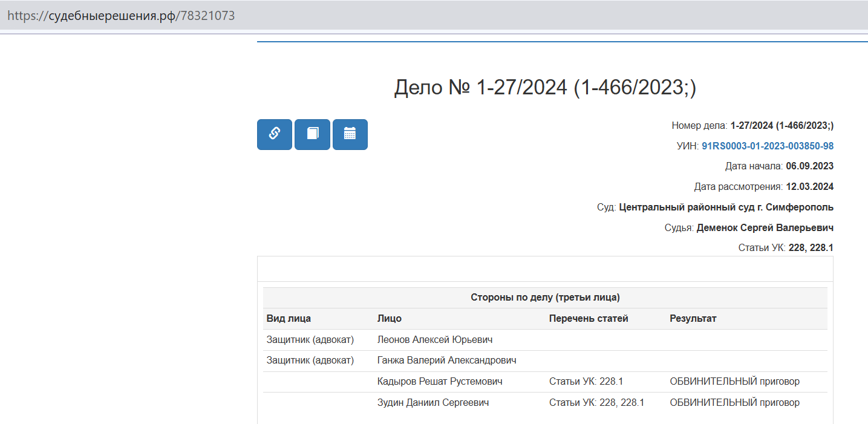Click the chain link icon button
Viewport: 868px width, 424px height.
click(x=274, y=134)
